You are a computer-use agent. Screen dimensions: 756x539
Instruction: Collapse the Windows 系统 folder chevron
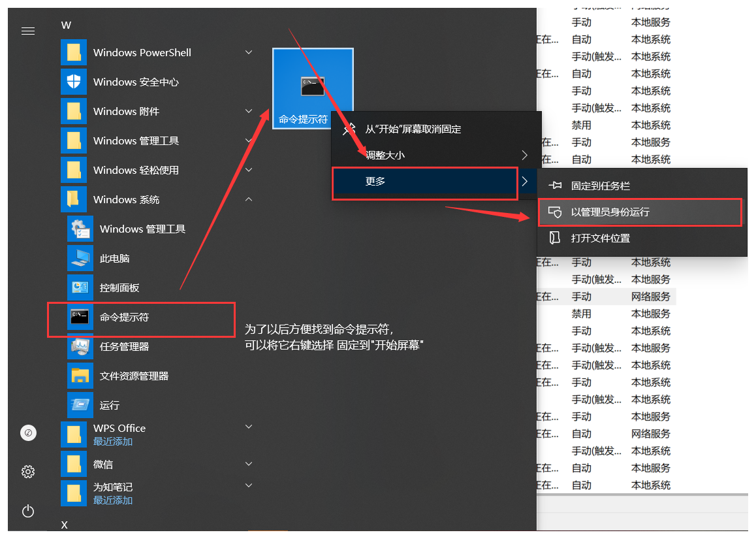click(x=249, y=199)
